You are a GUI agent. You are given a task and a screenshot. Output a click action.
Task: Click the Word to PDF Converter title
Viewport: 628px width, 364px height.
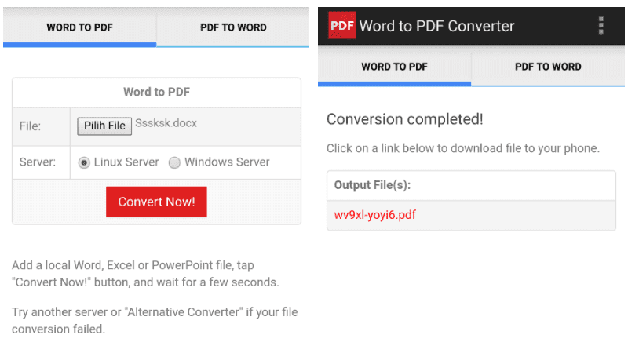coord(436,26)
